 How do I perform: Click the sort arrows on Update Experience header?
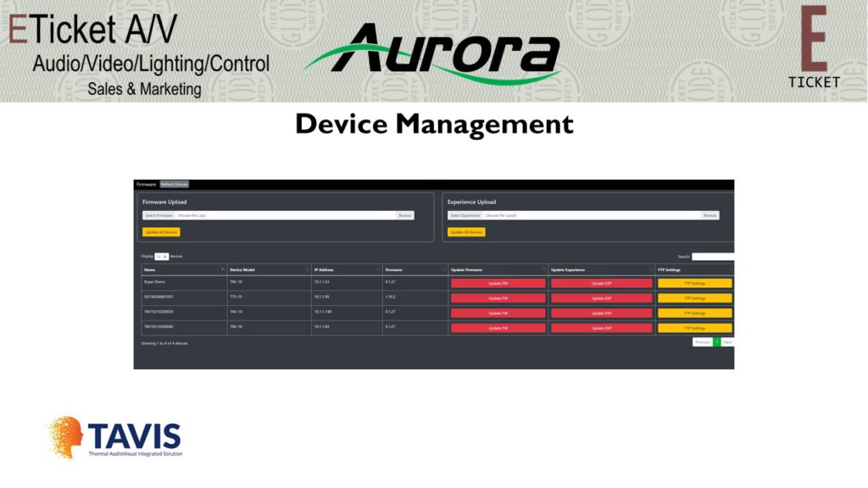click(650, 269)
